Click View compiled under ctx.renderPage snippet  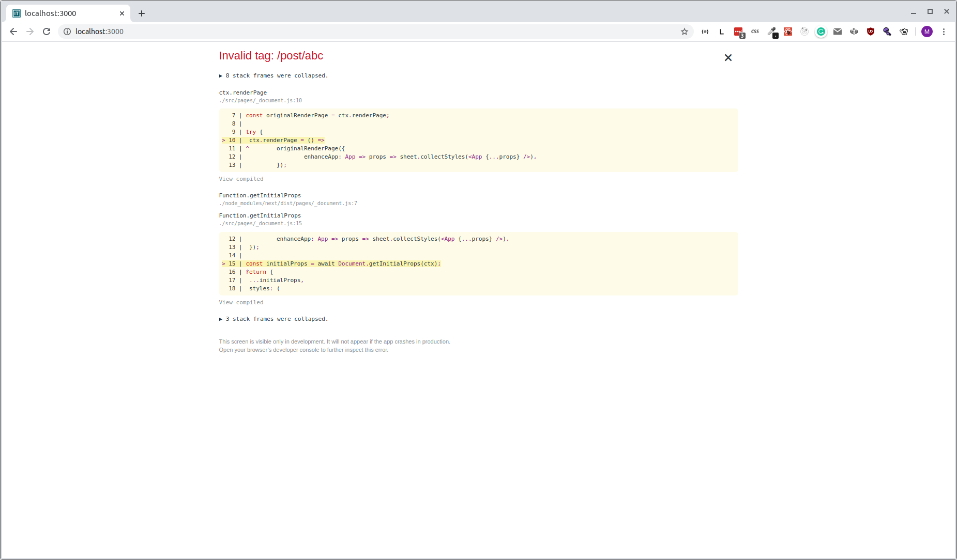[241, 179]
